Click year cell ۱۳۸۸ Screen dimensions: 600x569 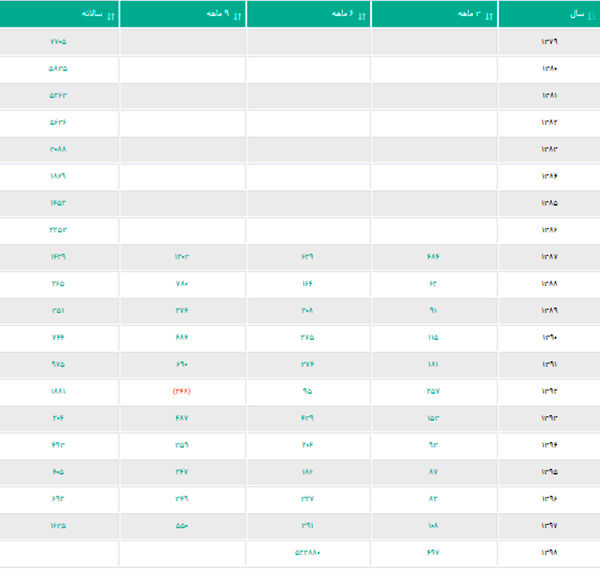point(549,284)
